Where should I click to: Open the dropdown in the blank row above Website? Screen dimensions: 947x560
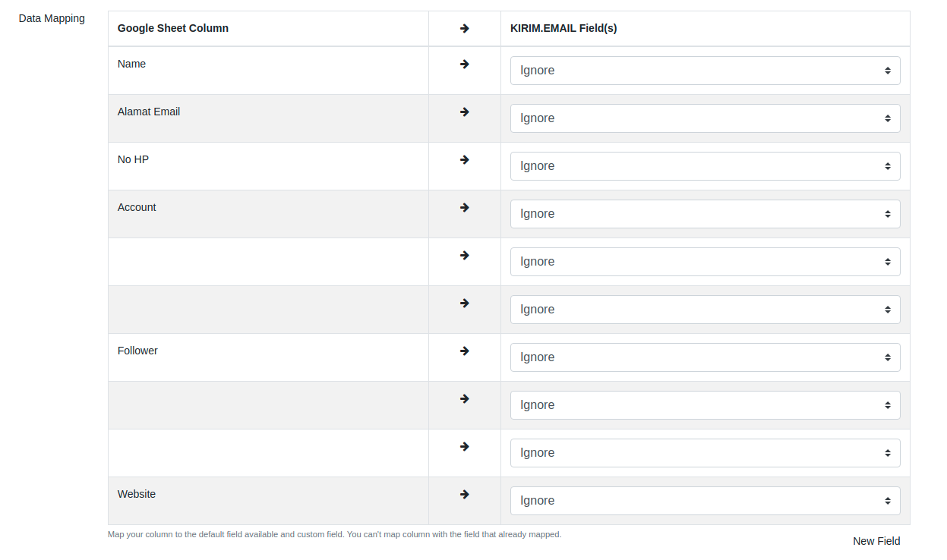coord(705,453)
